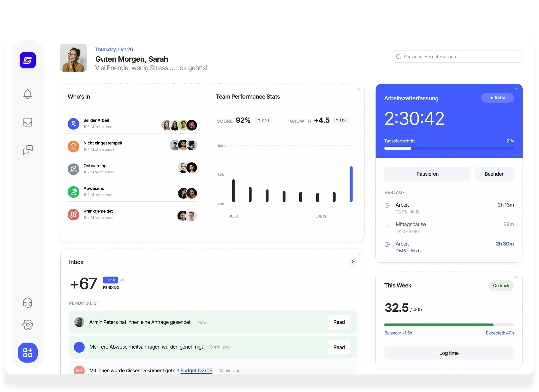Open notifications bell in sidebar
Image resolution: width=539 pixels, height=392 pixels.
[x=28, y=94]
